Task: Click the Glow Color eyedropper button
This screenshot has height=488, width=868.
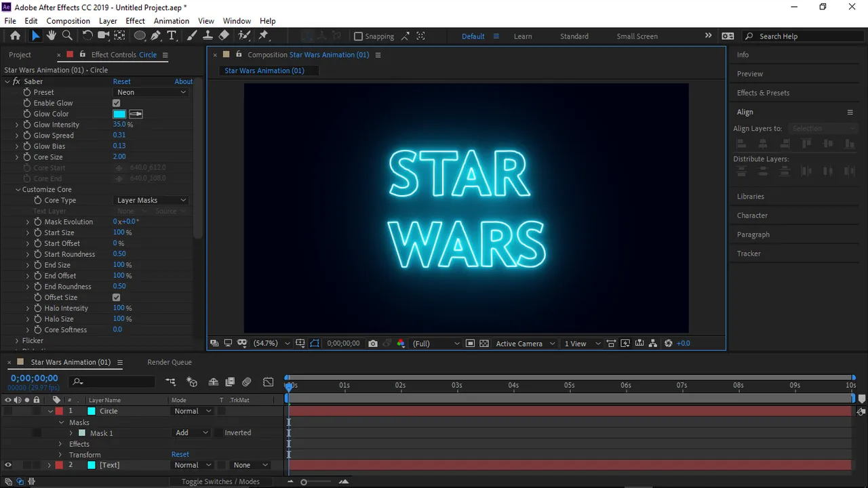Action: click(136, 114)
